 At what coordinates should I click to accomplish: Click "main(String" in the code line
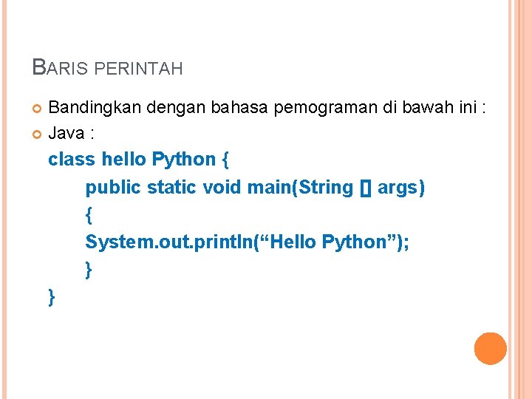(x=300, y=188)
